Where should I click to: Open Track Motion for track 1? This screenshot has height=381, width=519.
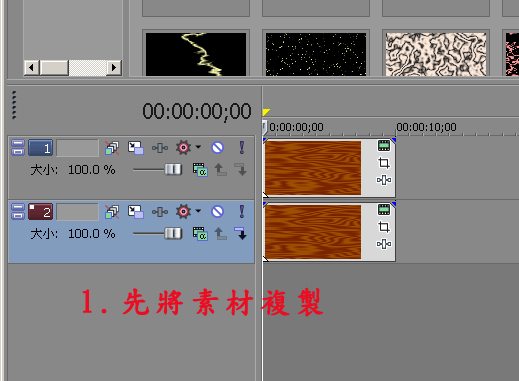point(136,148)
